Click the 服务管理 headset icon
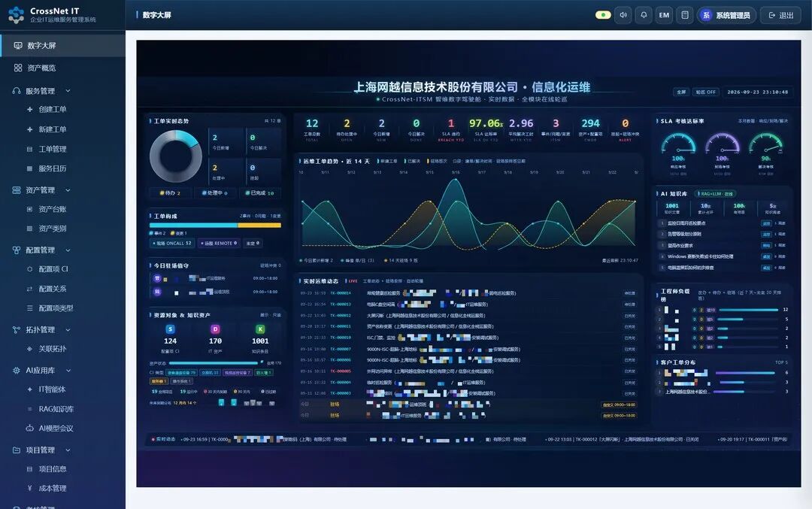Screen dimensions: 812x509 tap(17, 91)
